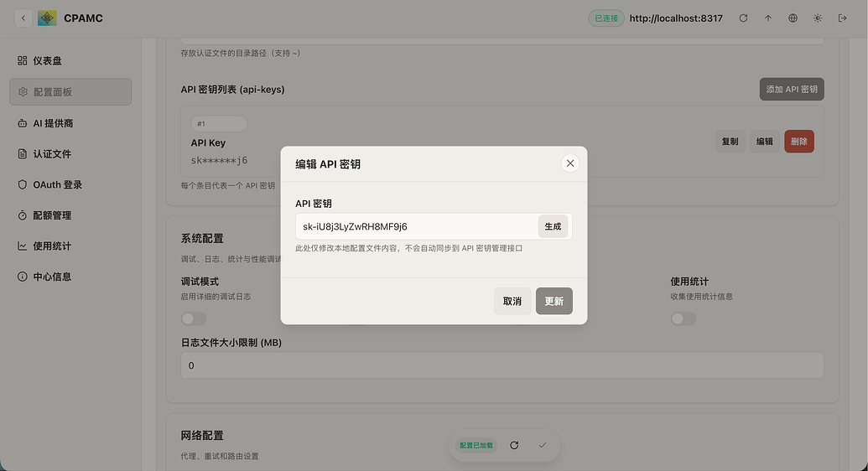Open 中心信息 sidebar item
This screenshot has height=471, width=868.
[x=70, y=277]
